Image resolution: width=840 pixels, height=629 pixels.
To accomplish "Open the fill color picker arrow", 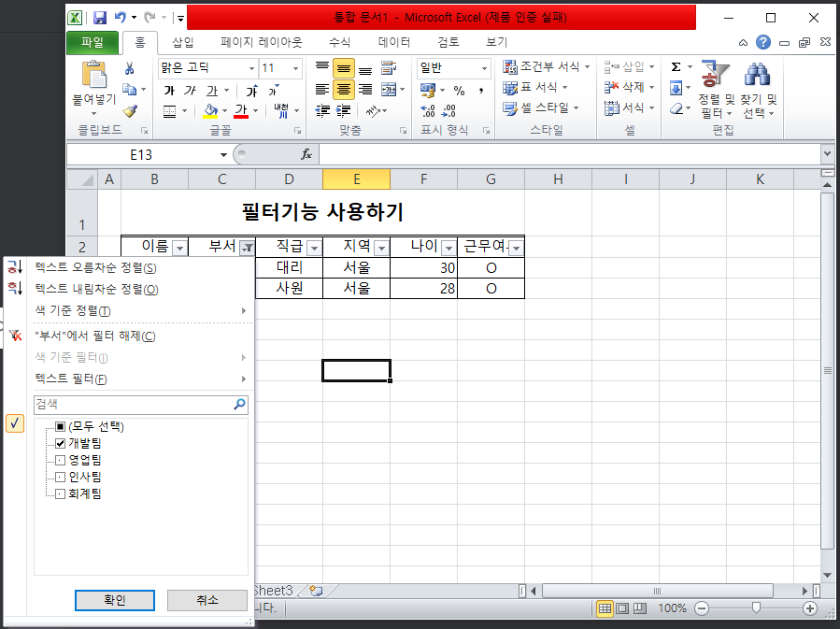I will point(224,111).
